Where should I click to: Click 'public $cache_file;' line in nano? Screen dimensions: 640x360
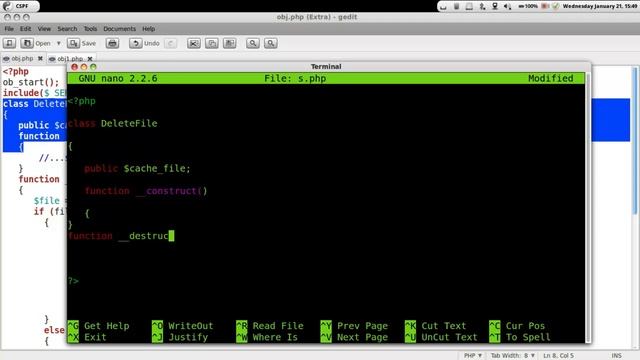point(137,169)
